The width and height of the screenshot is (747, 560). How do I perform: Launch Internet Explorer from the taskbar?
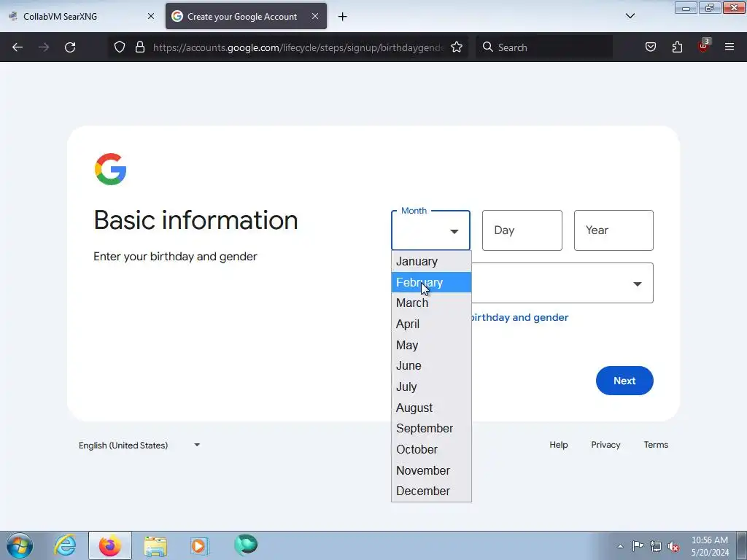tap(65, 545)
